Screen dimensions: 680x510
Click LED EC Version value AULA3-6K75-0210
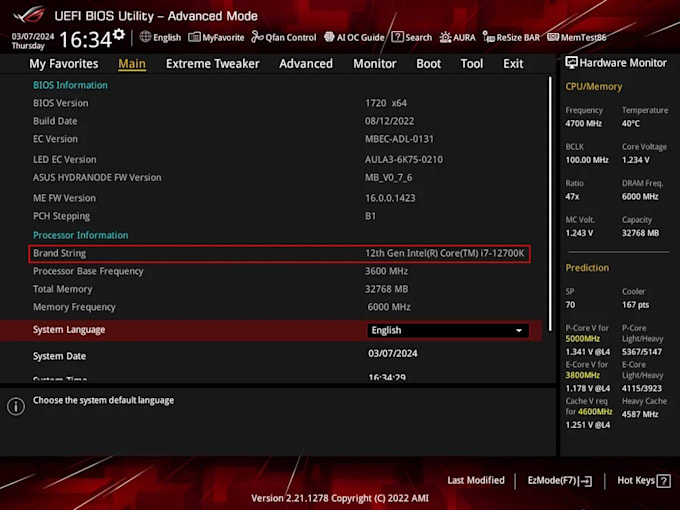[404, 160]
